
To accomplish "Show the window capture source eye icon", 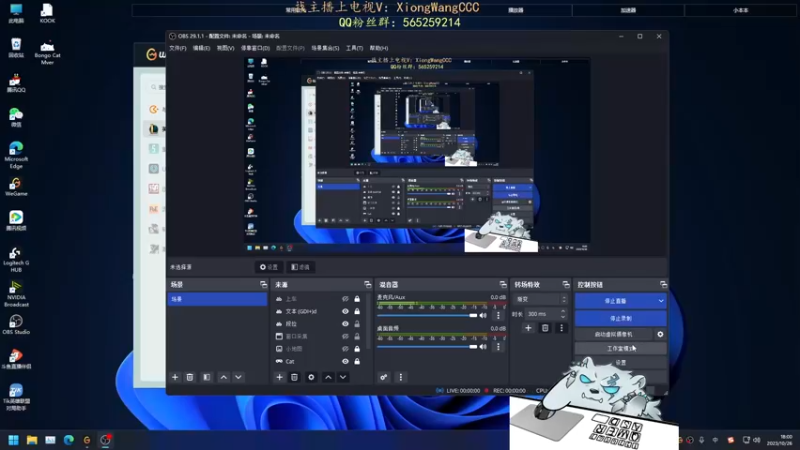I will tap(345, 336).
